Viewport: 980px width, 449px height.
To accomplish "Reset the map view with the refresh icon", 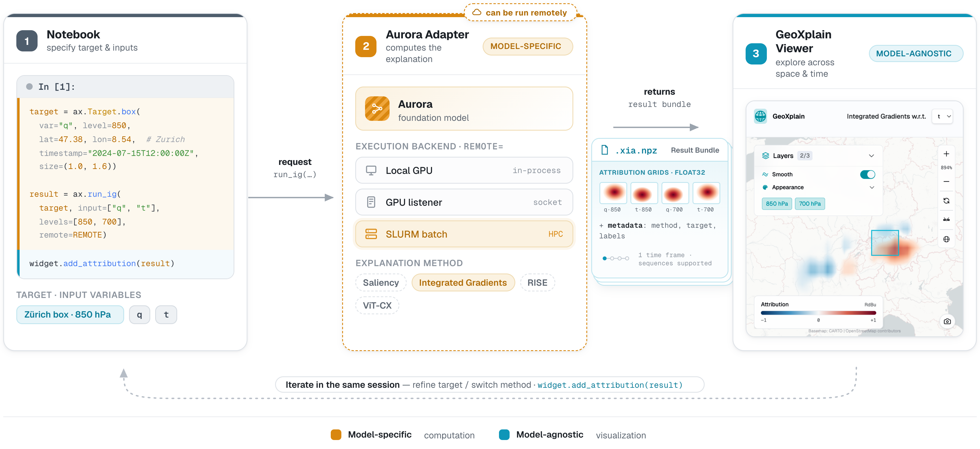I will point(946,201).
